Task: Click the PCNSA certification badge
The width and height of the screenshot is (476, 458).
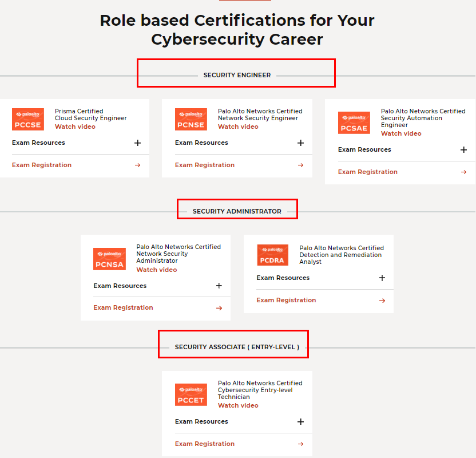Action: pos(109,259)
